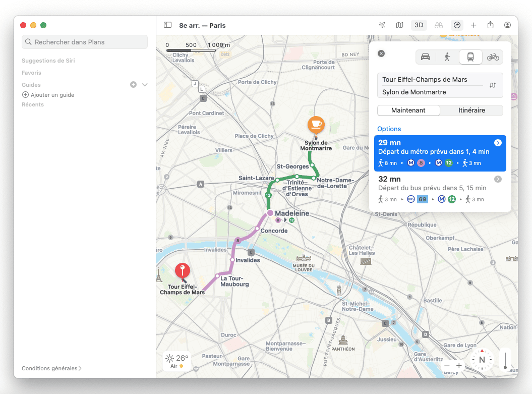Click the Invalides station stop on line 8
The image size is (532, 394).
click(x=232, y=260)
